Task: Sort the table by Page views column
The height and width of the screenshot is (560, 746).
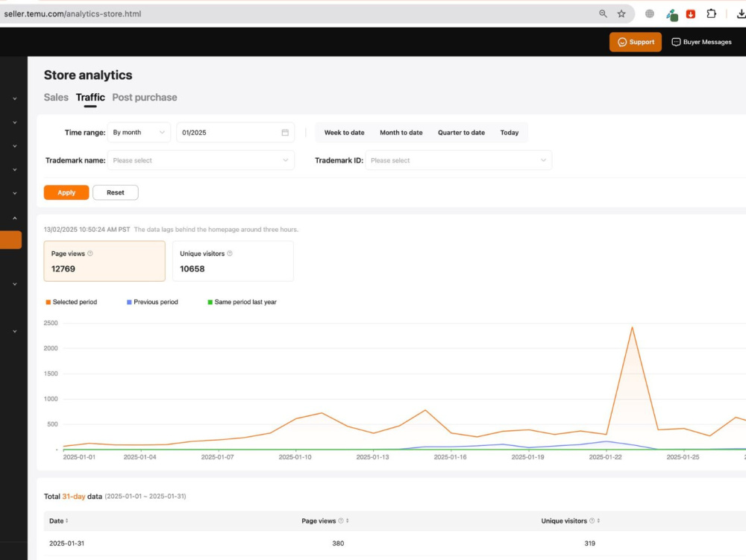Action: (348, 521)
